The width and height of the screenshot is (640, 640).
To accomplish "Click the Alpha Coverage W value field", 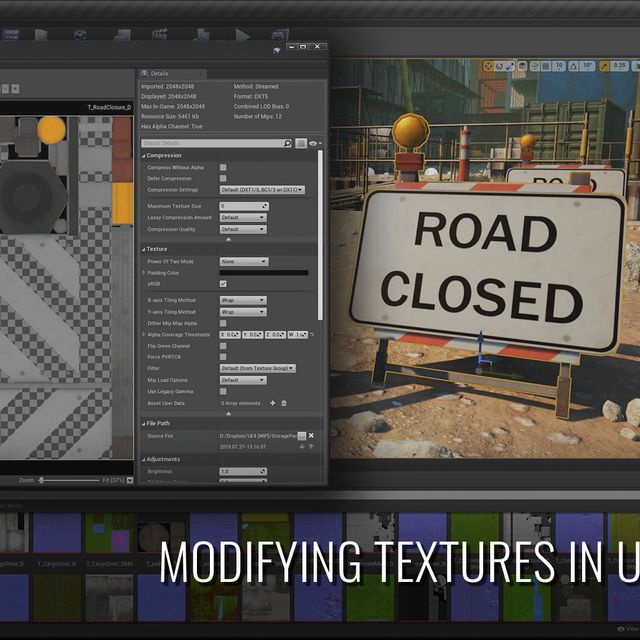I will (298, 335).
